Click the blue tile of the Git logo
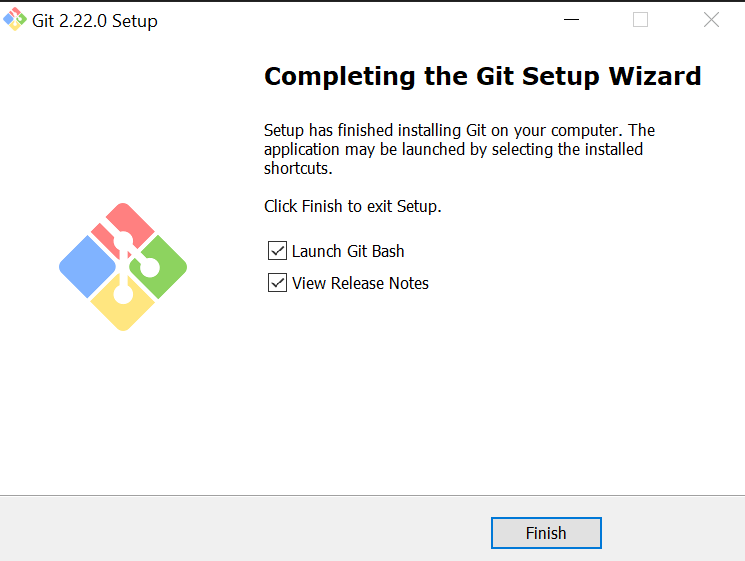Viewport: 745px width, 561px height. 87,266
